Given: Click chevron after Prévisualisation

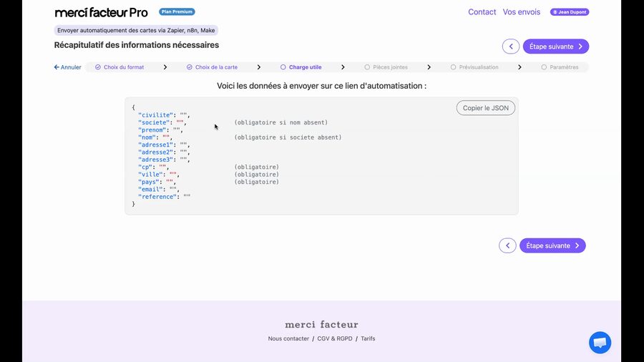Looking at the screenshot, I should click(x=519, y=67).
